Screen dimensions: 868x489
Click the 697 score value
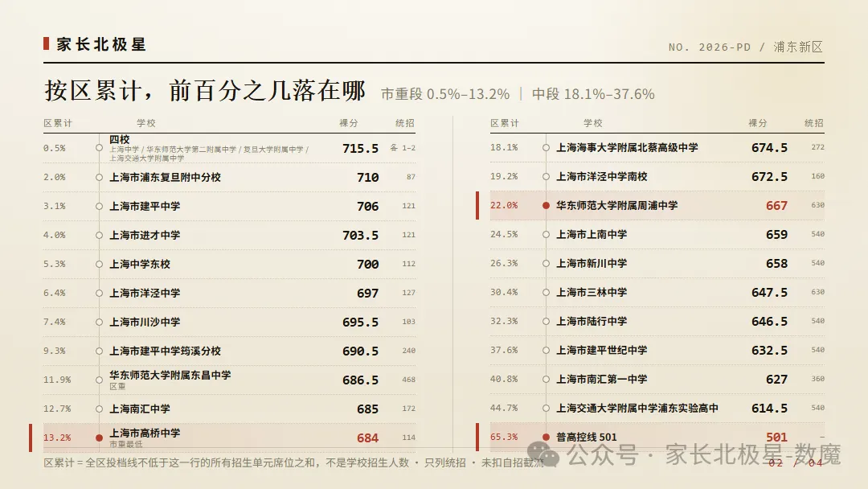(x=367, y=294)
